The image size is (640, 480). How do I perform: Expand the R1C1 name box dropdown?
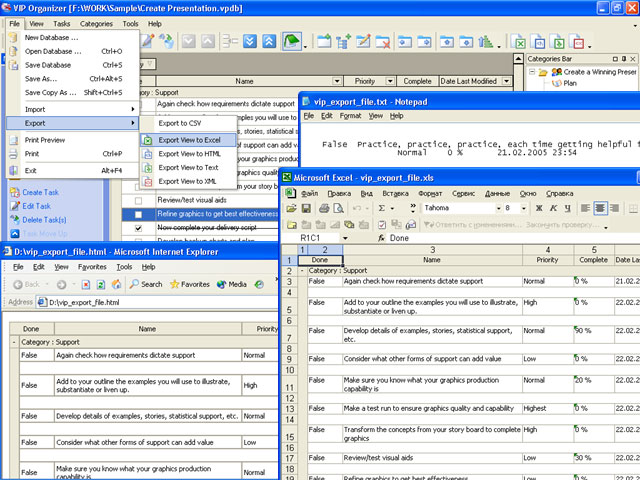click(346, 239)
